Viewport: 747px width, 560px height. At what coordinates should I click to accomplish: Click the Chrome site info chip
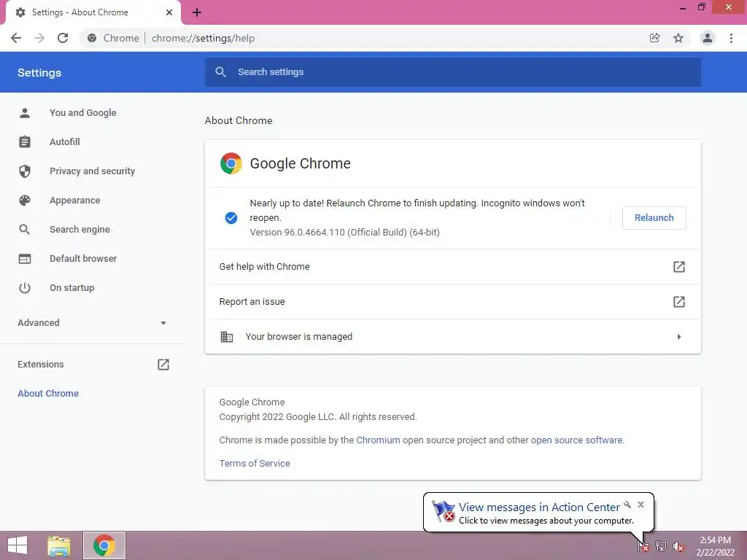pos(113,38)
